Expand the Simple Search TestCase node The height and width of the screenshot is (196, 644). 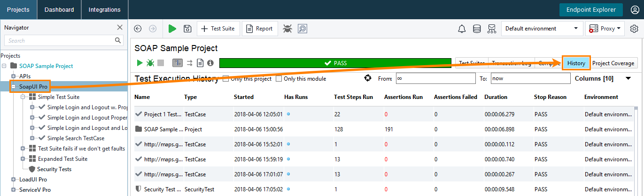coord(32,138)
